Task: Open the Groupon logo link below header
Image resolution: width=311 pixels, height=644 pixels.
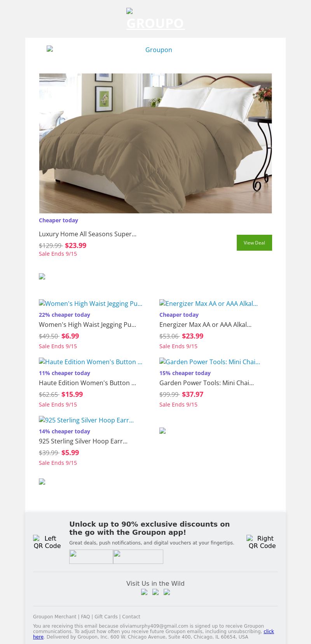Action: [155, 50]
